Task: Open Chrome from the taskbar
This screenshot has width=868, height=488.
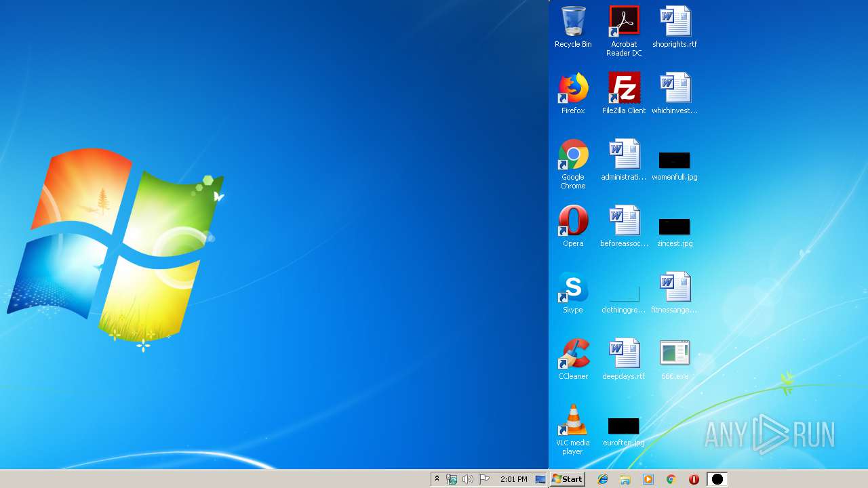Action: (x=671, y=479)
